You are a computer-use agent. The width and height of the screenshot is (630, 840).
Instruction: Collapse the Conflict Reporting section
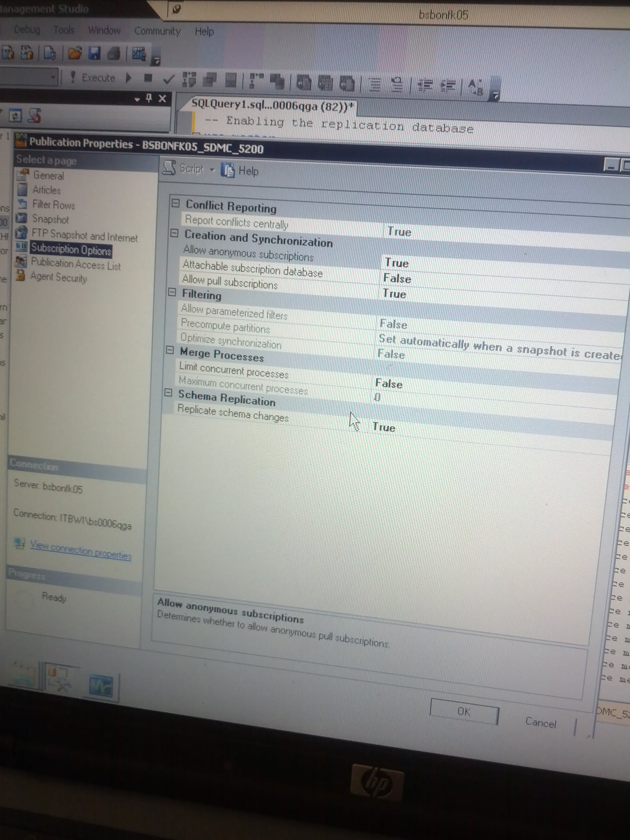[176, 203]
